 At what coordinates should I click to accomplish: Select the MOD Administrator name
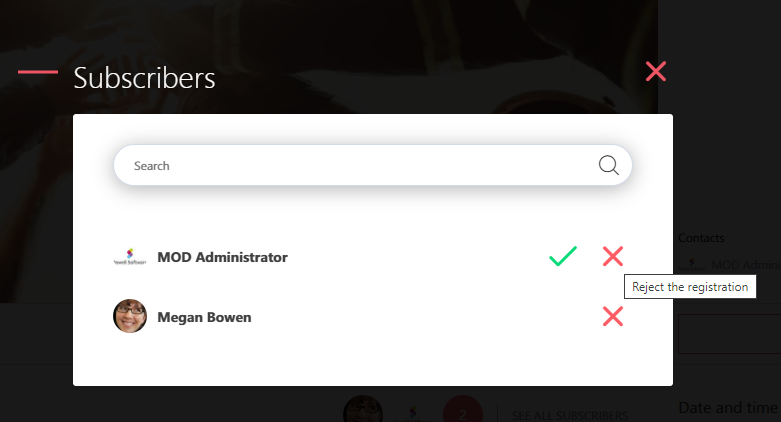click(222, 257)
